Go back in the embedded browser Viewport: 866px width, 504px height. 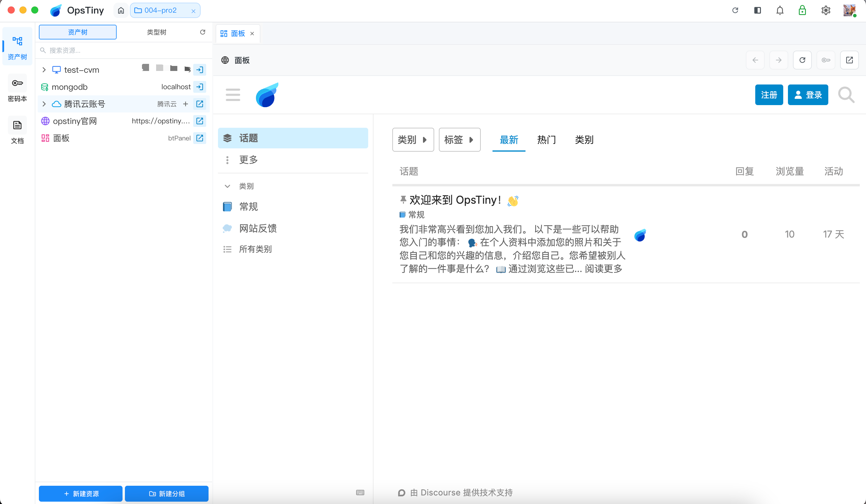pyautogui.click(x=755, y=60)
